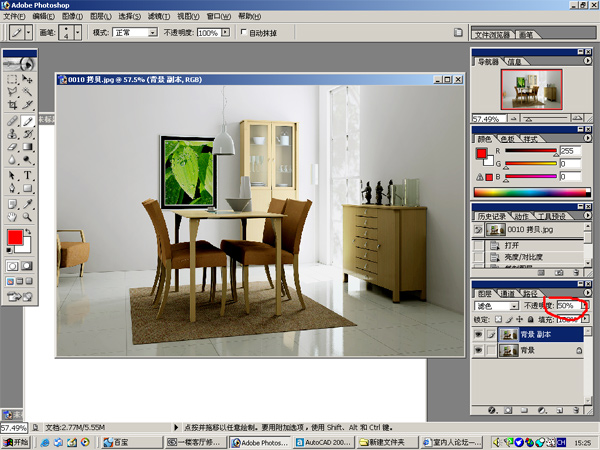Select the Gradient tool
This screenshot has height=450, width=600.
pyautogui.click(x=27, y=147)
